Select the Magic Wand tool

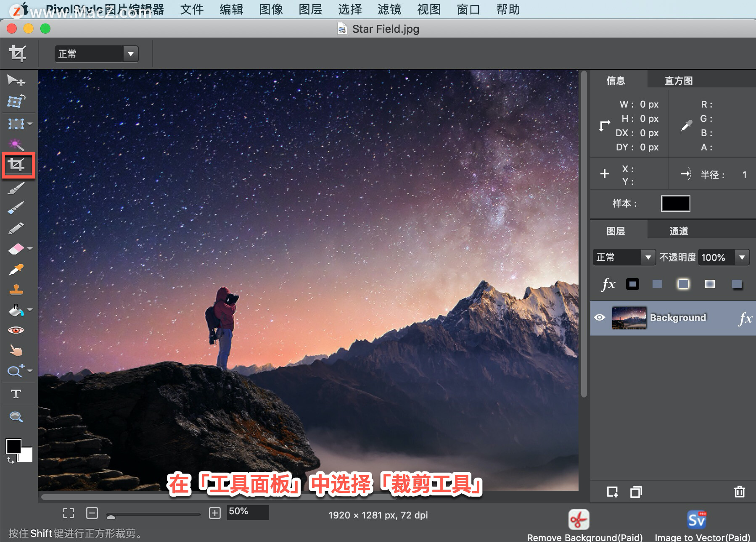[x=16, y=144]
